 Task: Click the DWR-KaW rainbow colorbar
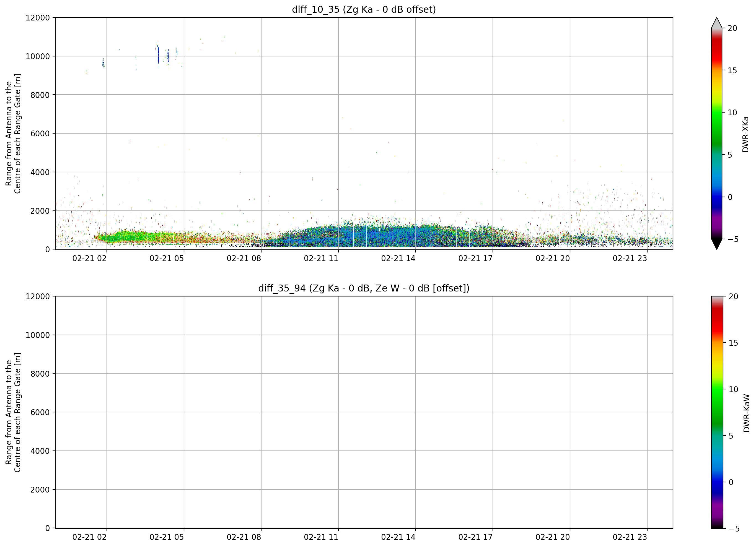(717, 412)
